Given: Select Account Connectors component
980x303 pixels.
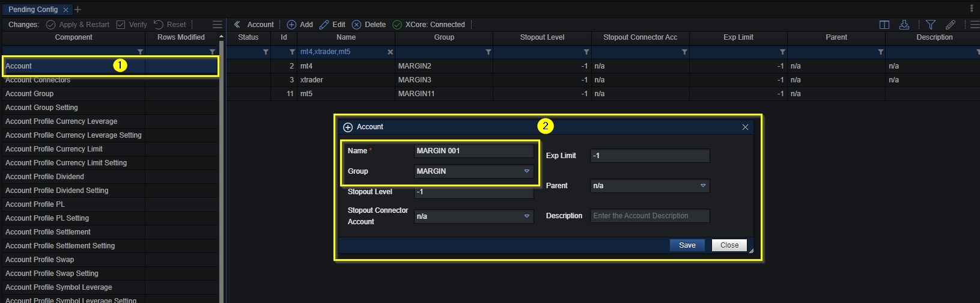Looking at the screenshot, I should click(109, 80).
